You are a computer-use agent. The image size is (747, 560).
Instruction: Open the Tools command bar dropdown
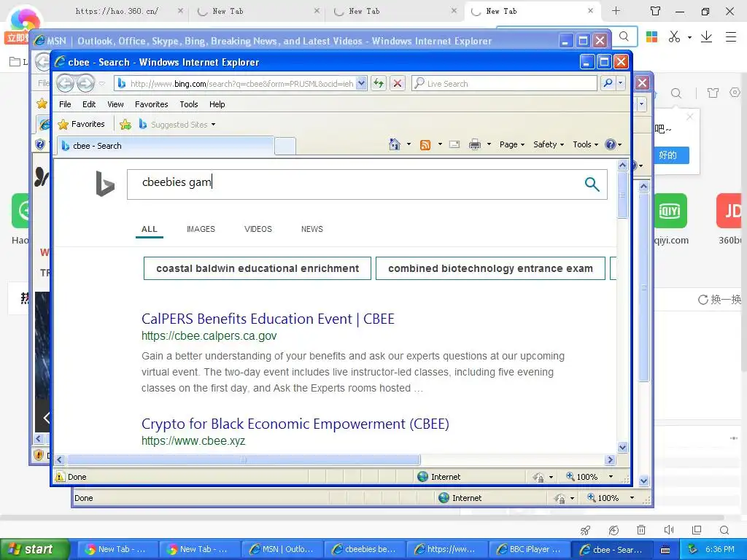point(586,144)
